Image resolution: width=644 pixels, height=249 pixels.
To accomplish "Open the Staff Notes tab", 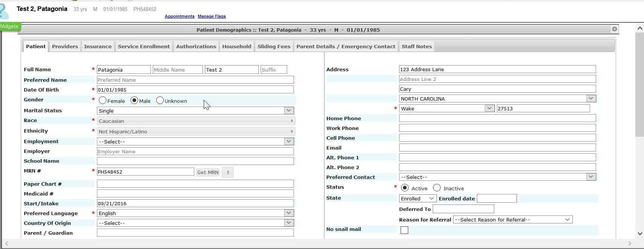I will pos(417,46).
